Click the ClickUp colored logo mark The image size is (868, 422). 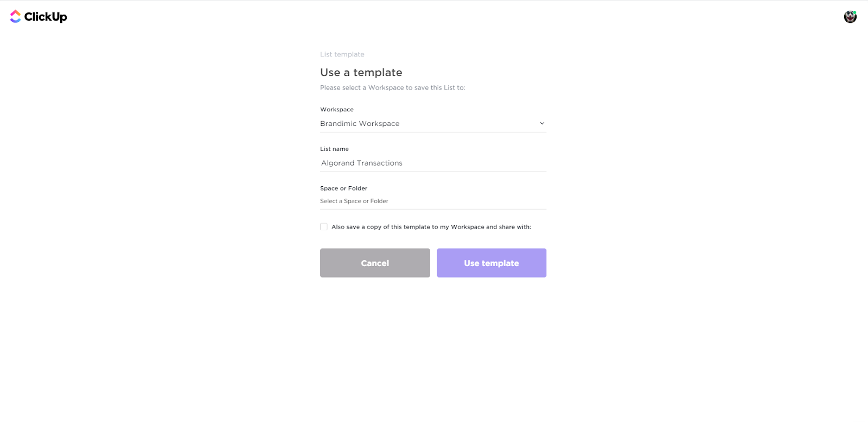(15, 16)
